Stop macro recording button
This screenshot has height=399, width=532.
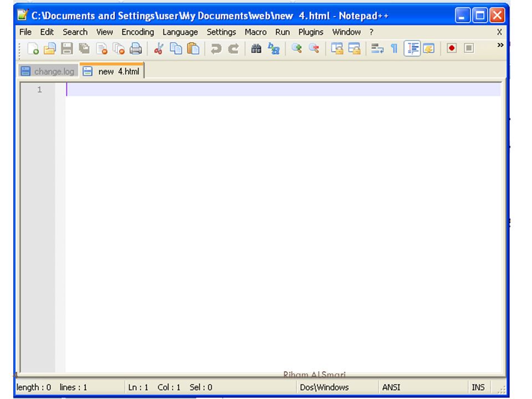469,48
